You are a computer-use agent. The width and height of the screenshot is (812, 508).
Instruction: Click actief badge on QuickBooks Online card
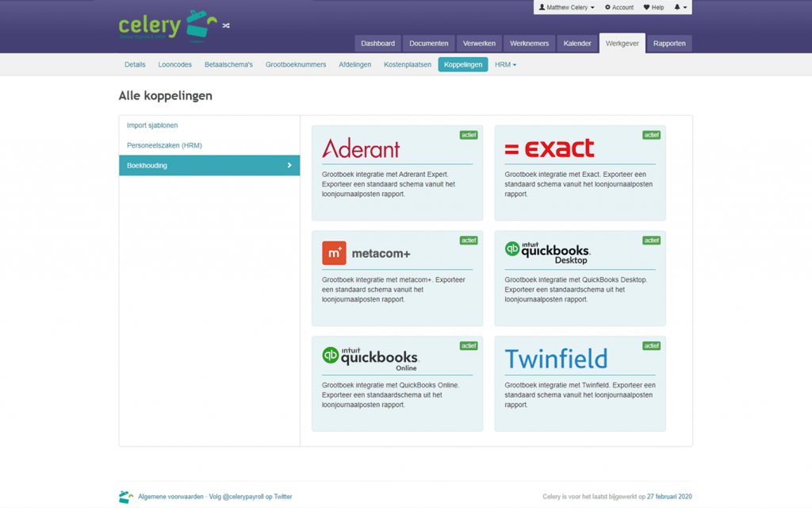[x=469, y=346]
